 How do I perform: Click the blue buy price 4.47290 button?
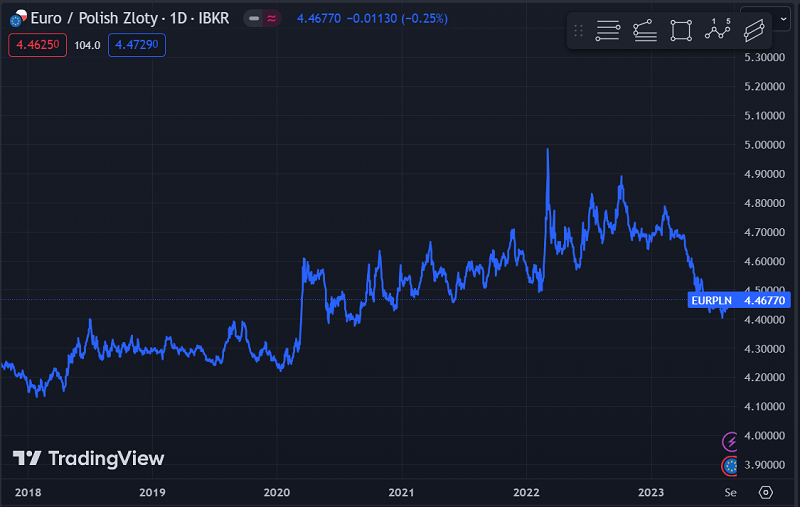click(x=137, y=45)
